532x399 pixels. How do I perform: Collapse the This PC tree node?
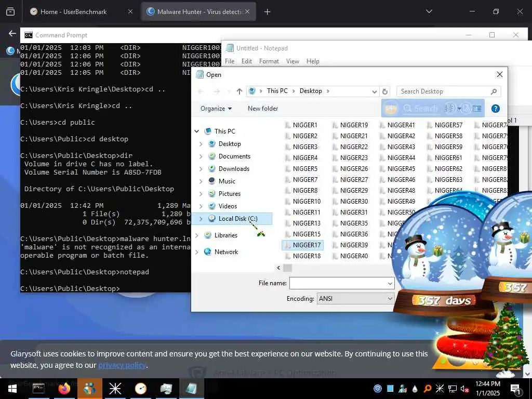[197, 131]
